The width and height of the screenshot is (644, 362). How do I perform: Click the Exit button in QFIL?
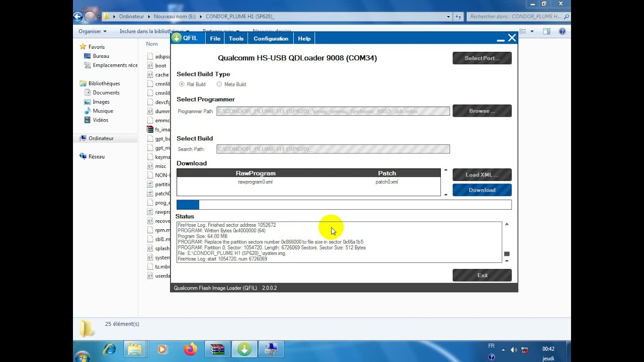482,276
